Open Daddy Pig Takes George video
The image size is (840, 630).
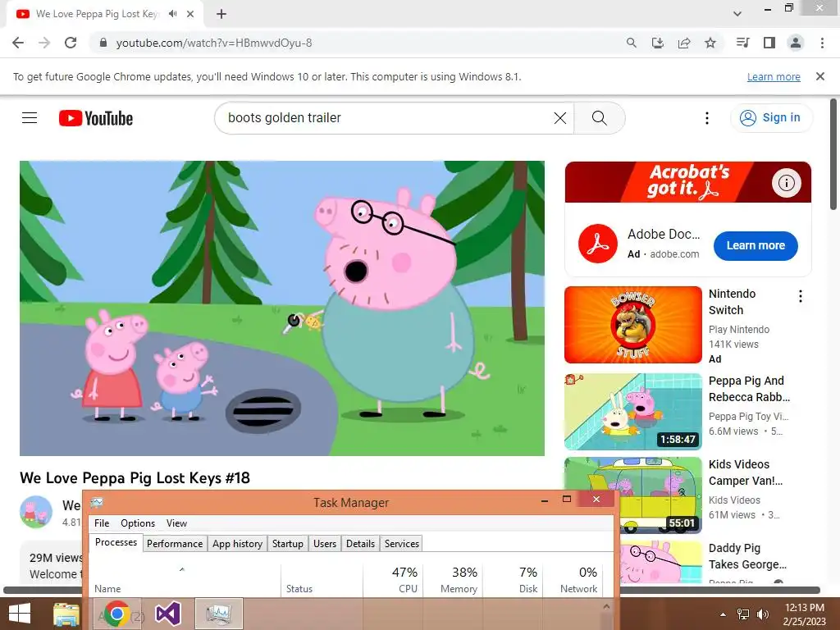click(x=747, y=556)
